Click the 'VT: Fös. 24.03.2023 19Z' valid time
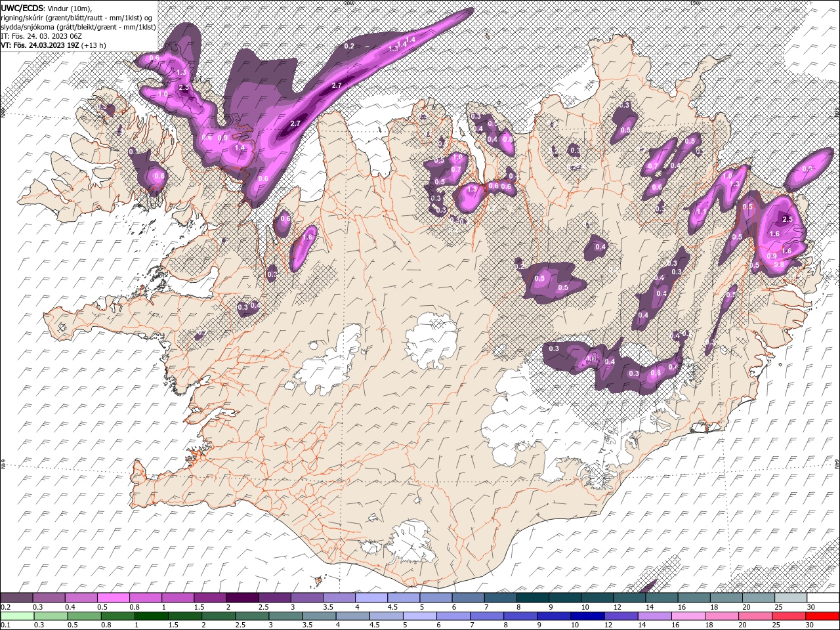 [x=39, y=45]
